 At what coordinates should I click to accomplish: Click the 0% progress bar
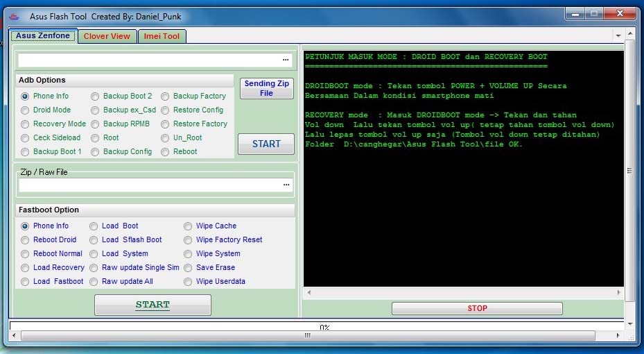pyautogui.click(x=317, y=326)
